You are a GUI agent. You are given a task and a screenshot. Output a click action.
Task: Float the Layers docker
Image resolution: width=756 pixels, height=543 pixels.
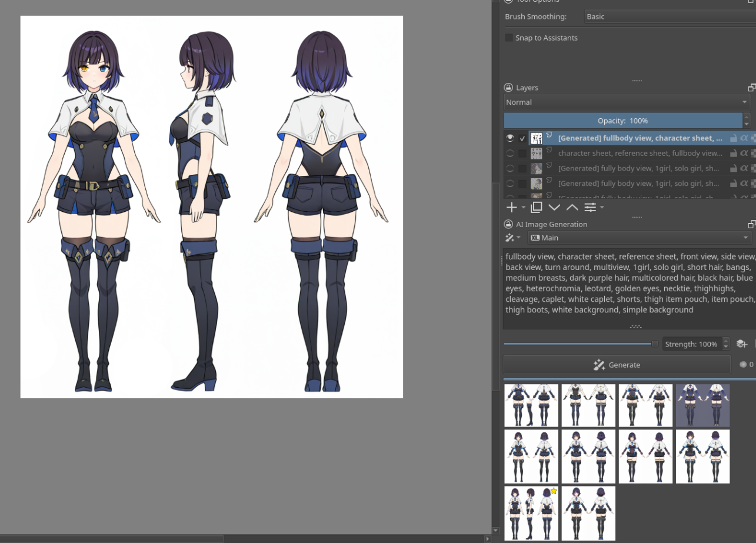point(752,88)
